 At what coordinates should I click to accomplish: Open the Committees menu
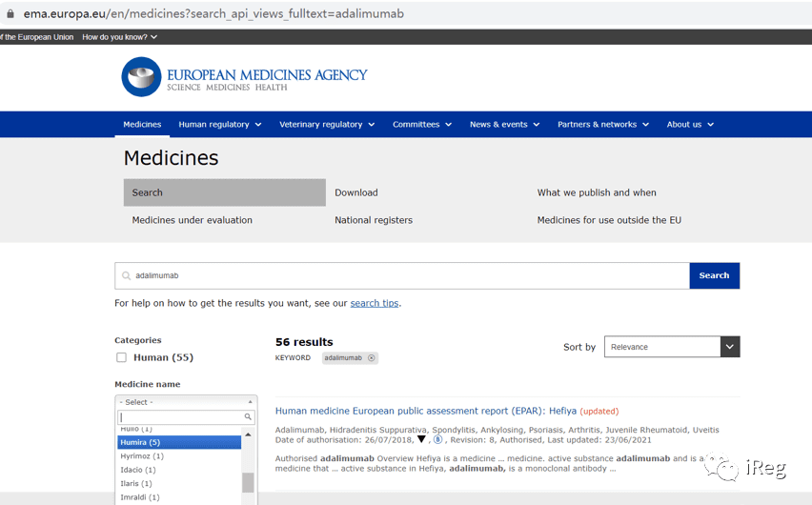(x=422, y=124)
